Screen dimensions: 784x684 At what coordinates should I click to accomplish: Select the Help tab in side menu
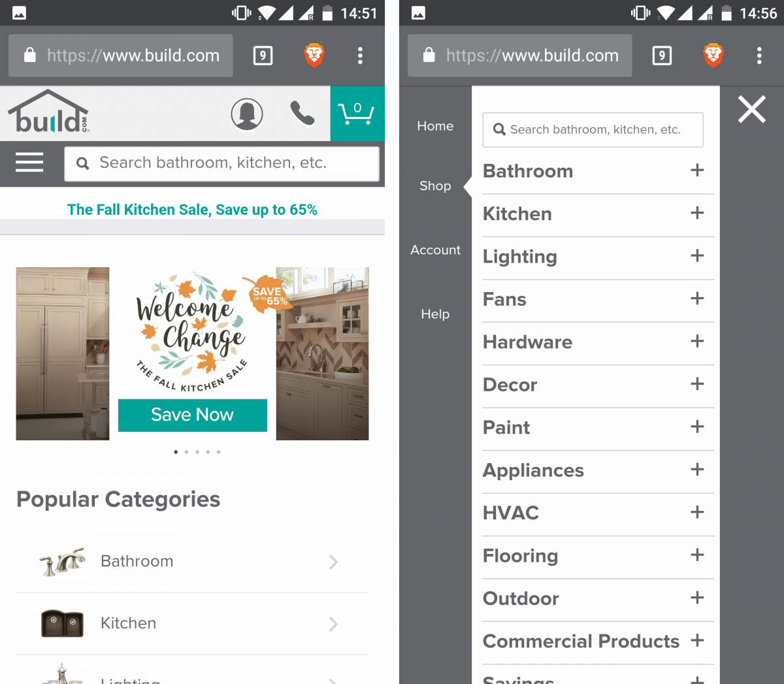point(435,314)
